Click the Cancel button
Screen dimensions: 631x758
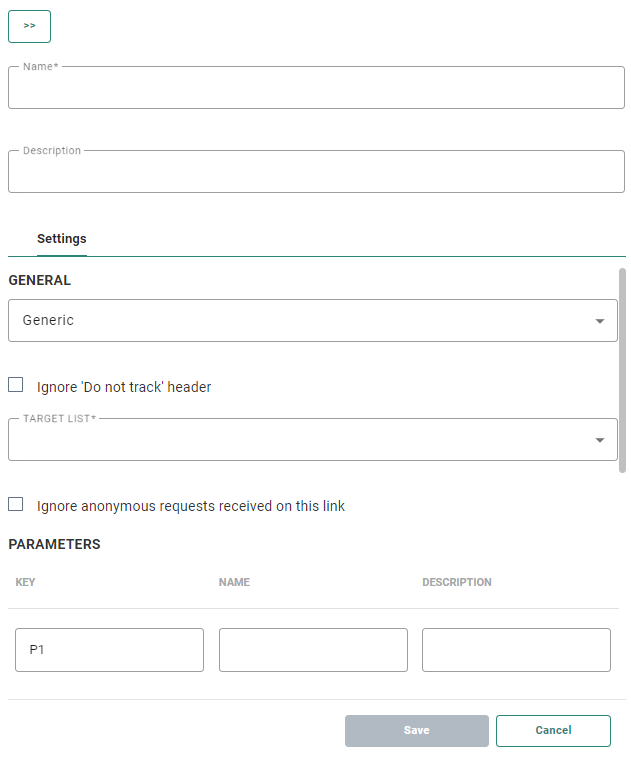coord(553,731)
